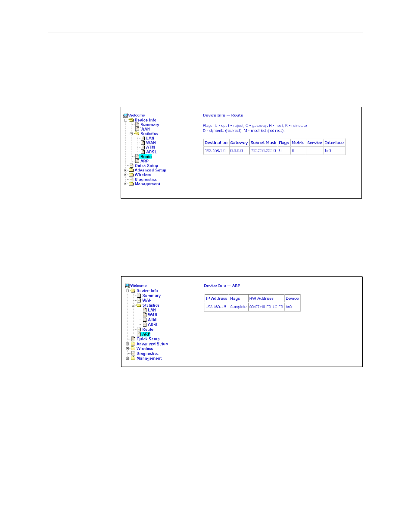Open the highlighted ARP label in the tree

pyautogui.click(x=146, y=334)
